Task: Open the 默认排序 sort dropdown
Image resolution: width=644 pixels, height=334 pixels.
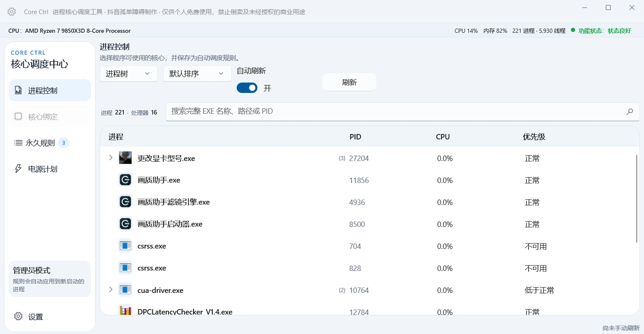Action: coord(197,73)
